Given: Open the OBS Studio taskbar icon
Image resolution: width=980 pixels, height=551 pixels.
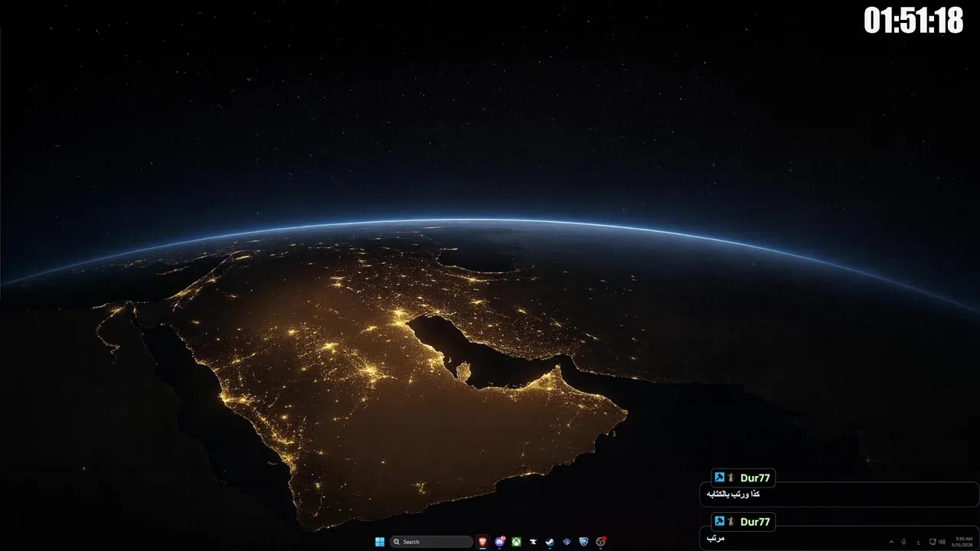Looking at the screenshot, I should (600, 541).
